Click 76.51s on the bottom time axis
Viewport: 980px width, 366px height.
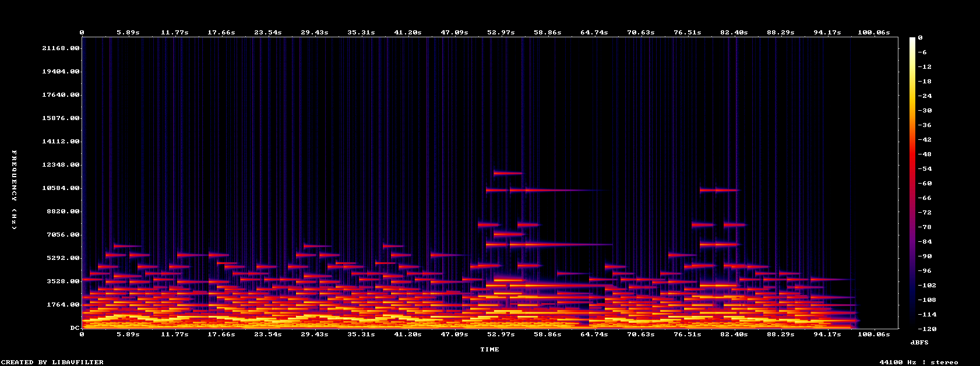coord(688,335)
